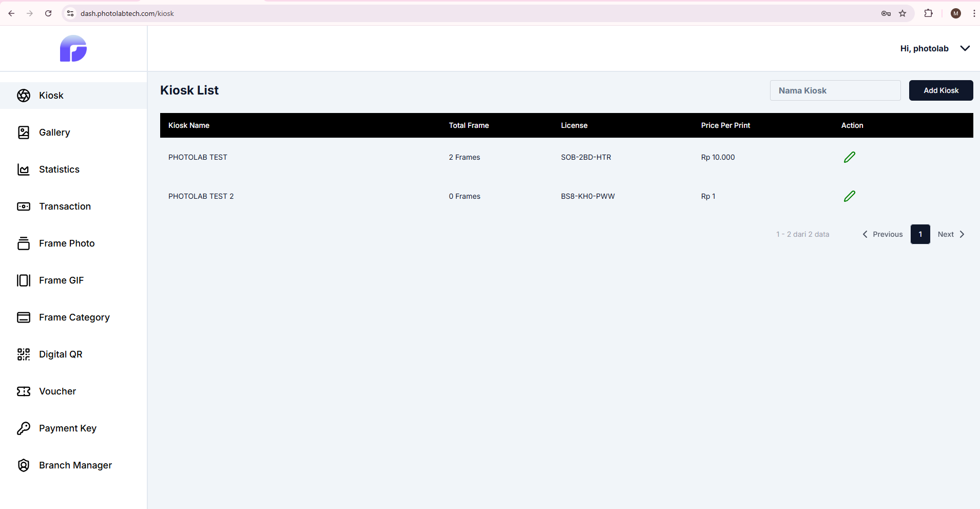The height and width of the screenshot is (509, 980).
Task: Click the Payment Key icon
Action: [x=24, y=428]
